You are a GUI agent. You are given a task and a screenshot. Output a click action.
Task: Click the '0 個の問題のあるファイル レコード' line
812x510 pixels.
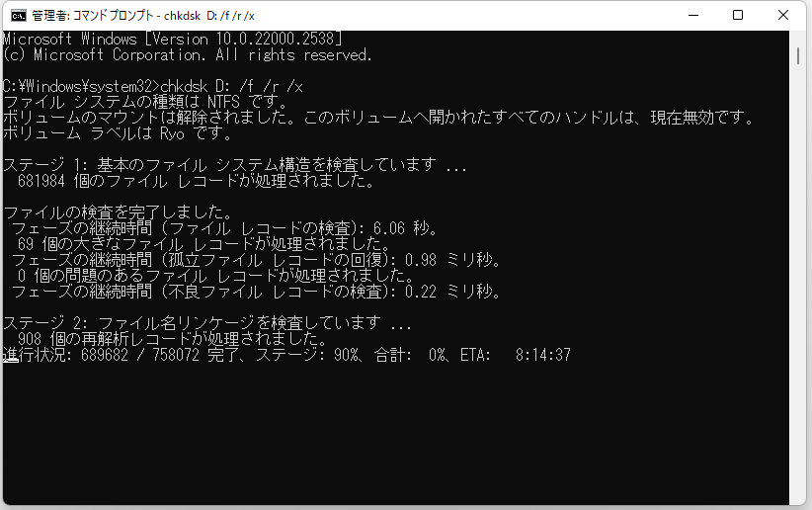point(215,275)
